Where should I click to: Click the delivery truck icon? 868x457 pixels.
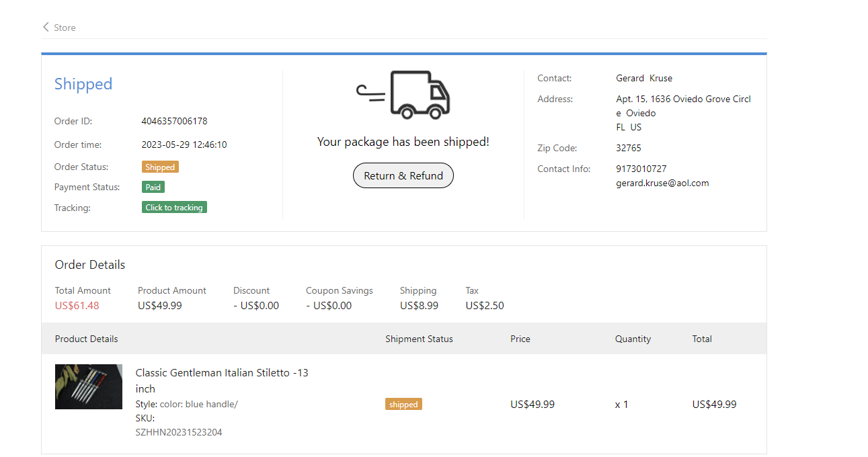(403, 95)
